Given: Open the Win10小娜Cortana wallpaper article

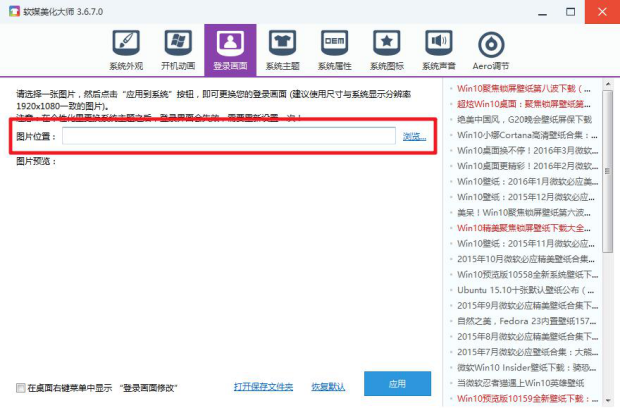Looking at the screenshot, I should tap(522, 134).
